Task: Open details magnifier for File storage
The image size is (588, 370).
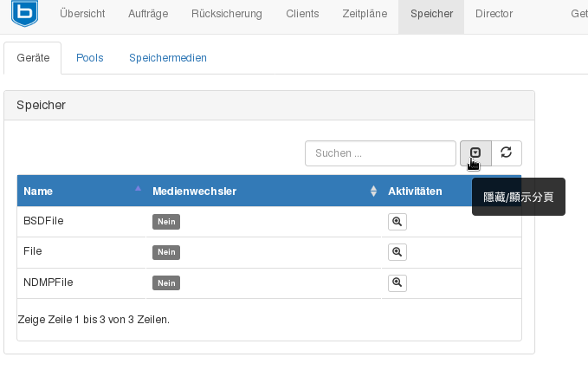Action: [397, 252]
